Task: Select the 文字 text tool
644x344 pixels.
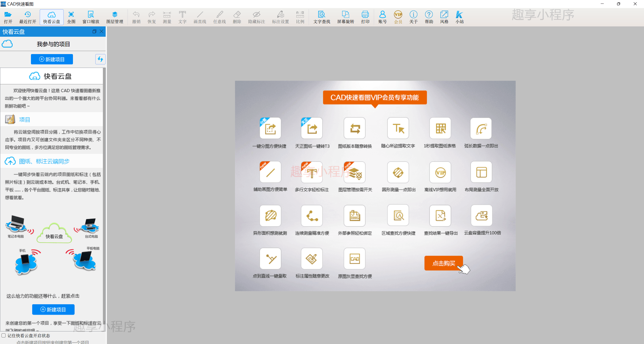Action: click(182, 17)
